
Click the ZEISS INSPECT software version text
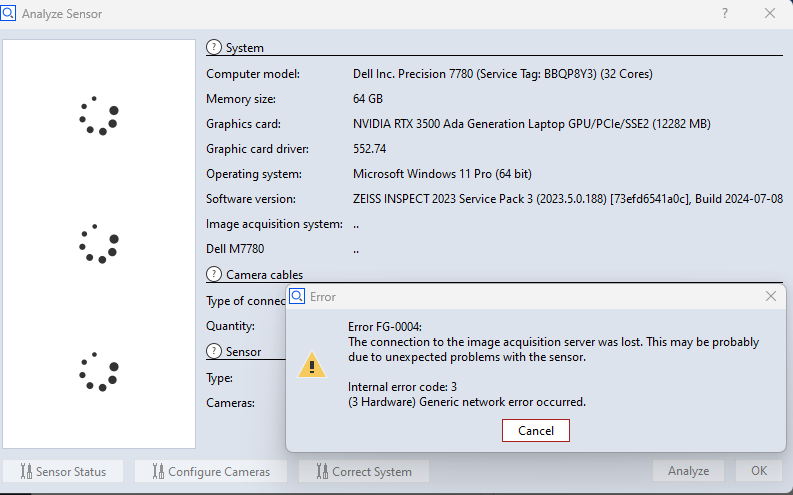567,199
